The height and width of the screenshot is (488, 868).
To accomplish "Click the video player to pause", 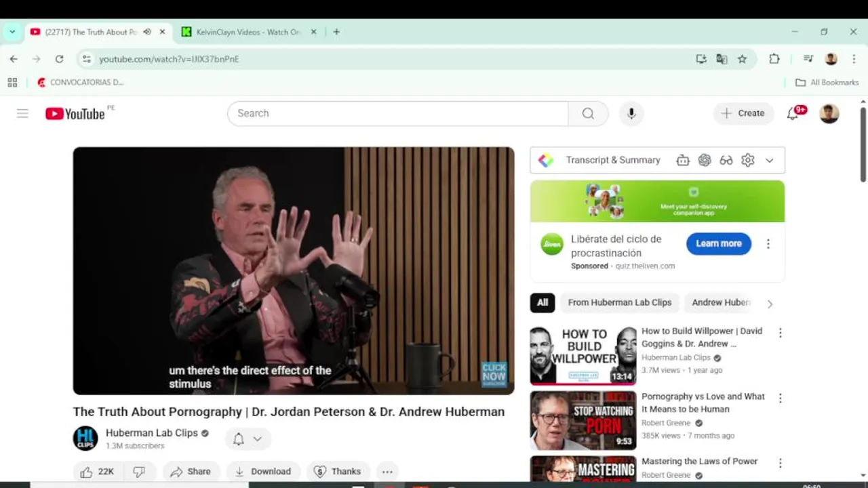I will (294, 270).
